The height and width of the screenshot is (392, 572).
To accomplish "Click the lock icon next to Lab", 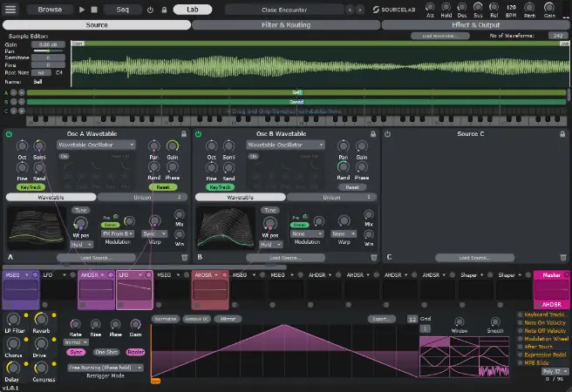I will [x=163, y=10].
